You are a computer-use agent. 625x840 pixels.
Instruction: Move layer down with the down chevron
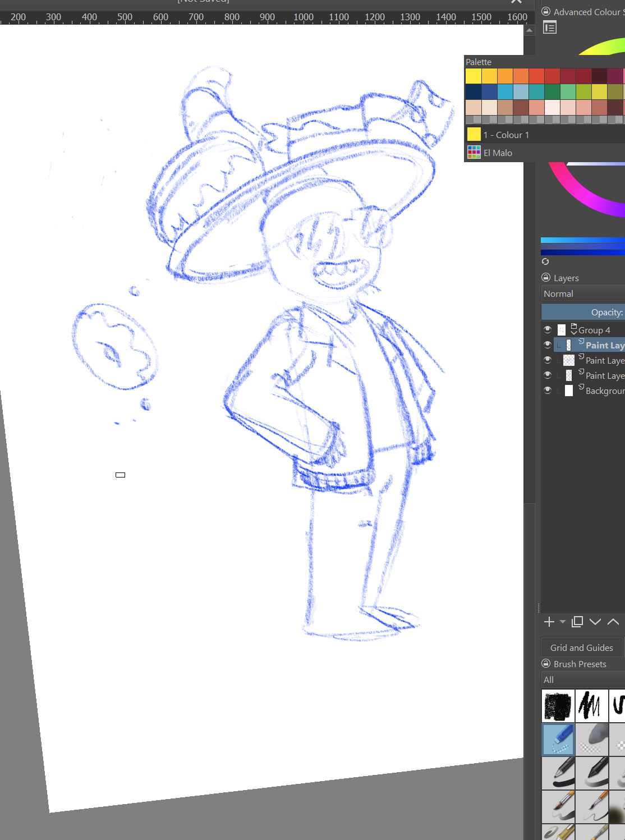point(595,622)
